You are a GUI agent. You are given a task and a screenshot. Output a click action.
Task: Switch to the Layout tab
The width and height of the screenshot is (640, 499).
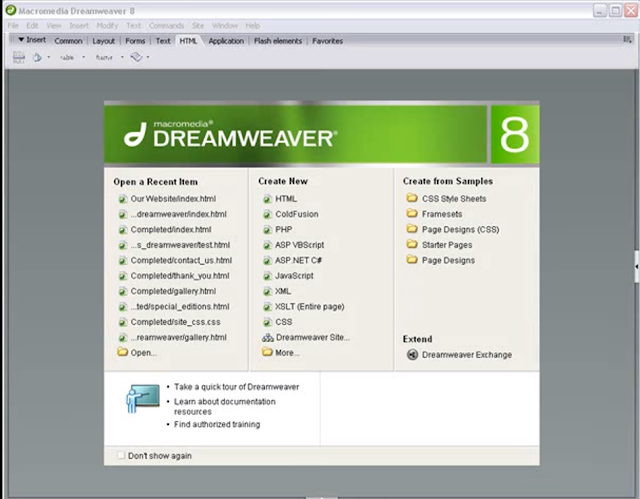[104, 41]
